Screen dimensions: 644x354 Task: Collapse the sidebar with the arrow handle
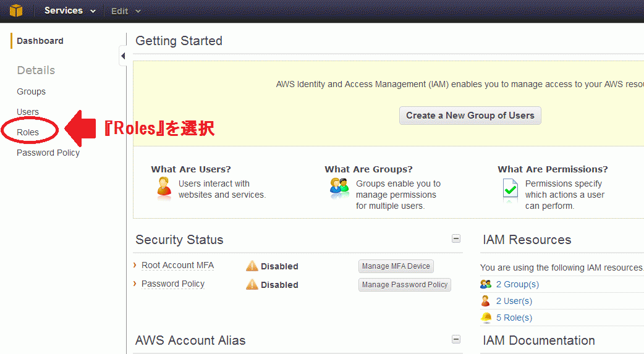tap(123, 56)
